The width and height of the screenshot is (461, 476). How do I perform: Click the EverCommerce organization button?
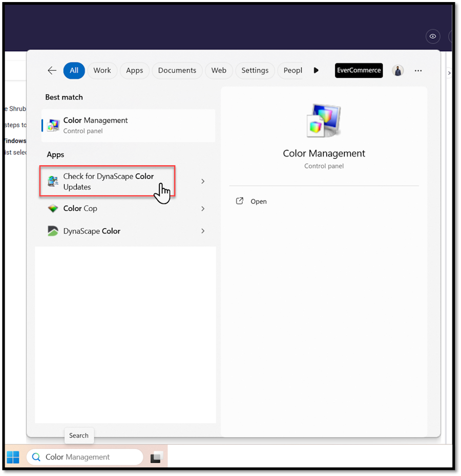[359, 71]
